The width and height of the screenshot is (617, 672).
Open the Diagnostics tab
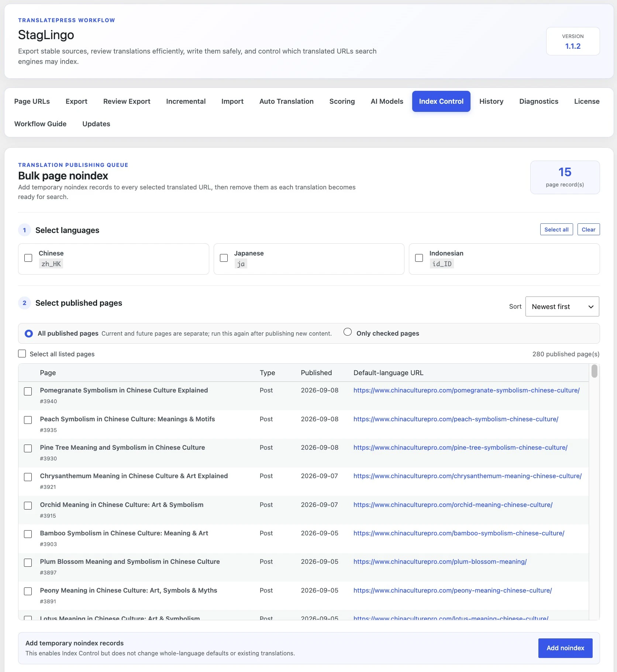(x=538, y=101)
